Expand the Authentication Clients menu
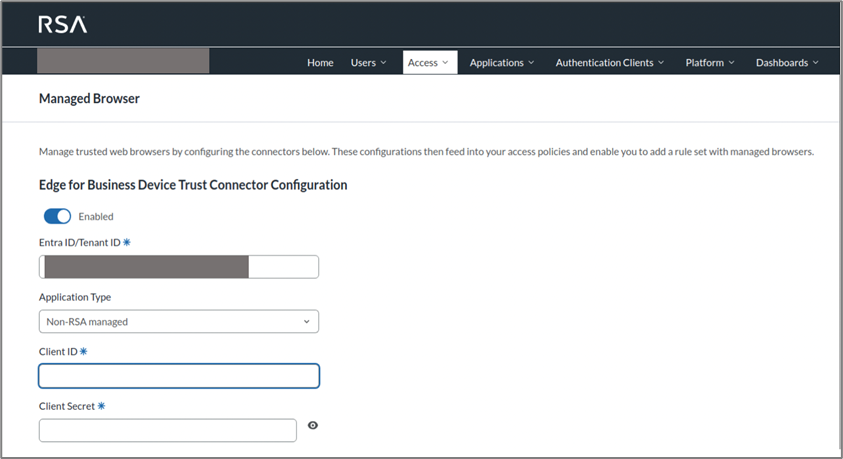This screenshot has width=843, height=459. [610, 62]
